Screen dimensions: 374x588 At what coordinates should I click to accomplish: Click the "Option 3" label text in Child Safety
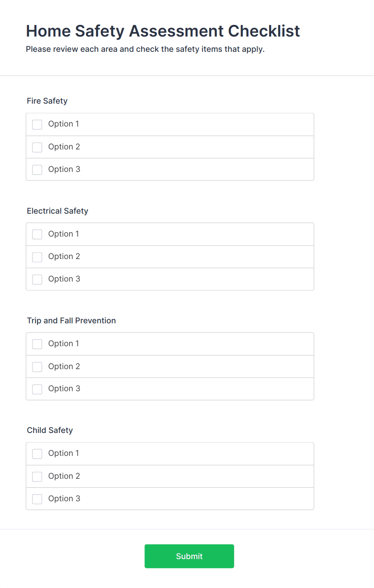(64, 499)
